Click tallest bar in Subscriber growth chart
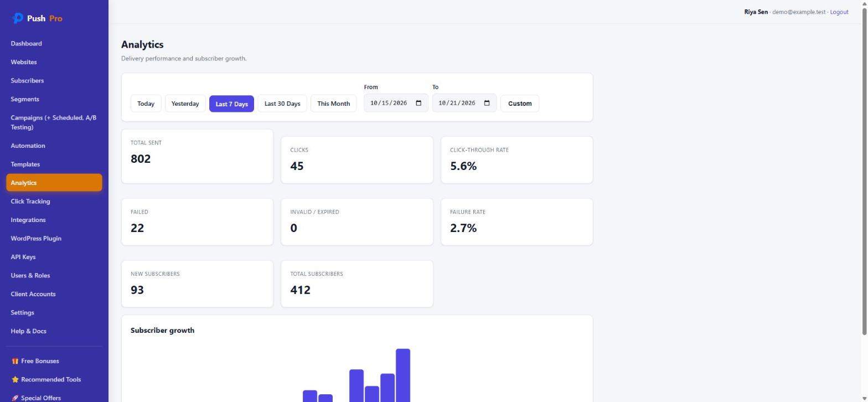This screenshot has width=868, height=402. pos(403,375)
